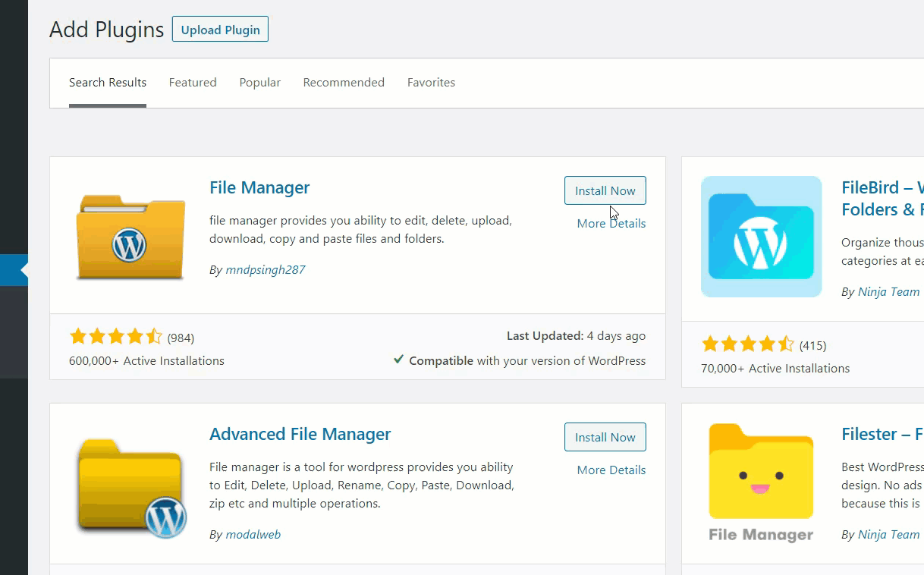This screenshot has width=924, height=575.
Task: Visit author mndpsingh287's profile
Action: [266, 269]
